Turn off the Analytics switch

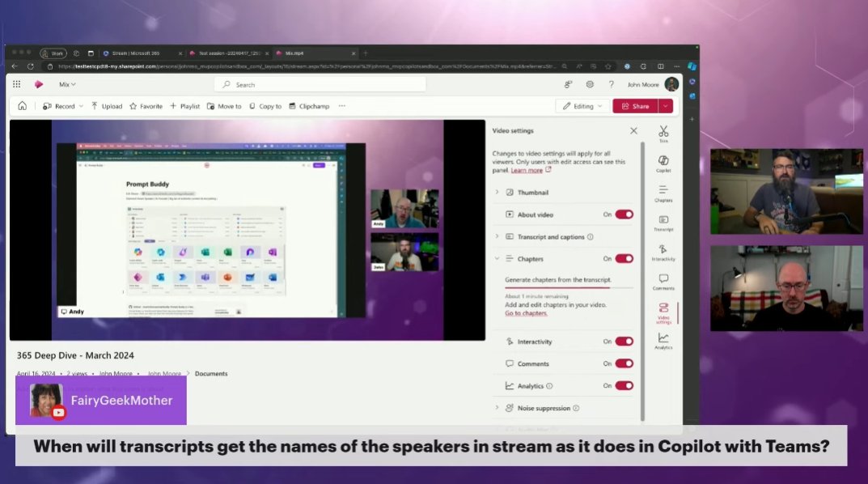624,385
